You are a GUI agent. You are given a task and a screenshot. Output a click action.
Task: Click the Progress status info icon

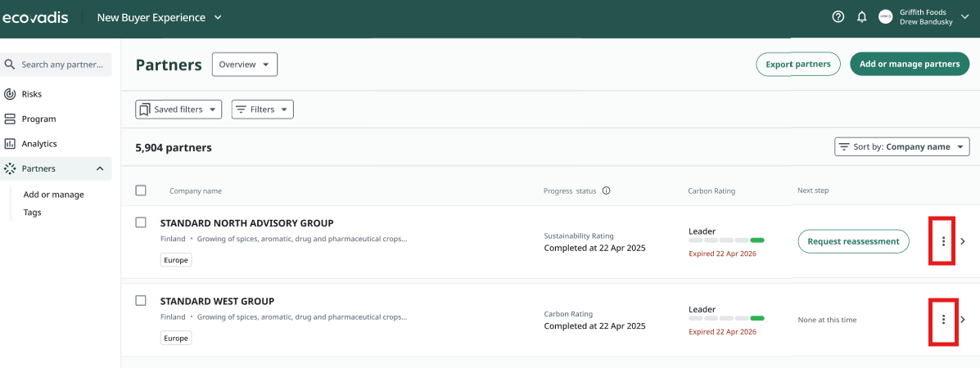(606, 191)
